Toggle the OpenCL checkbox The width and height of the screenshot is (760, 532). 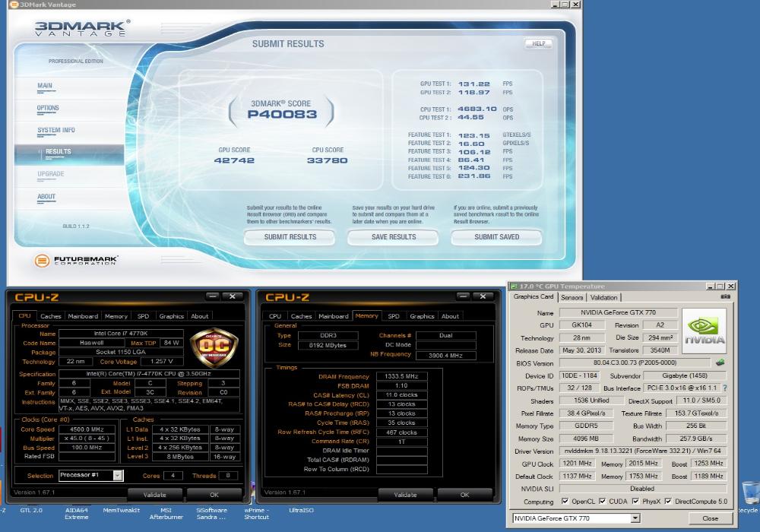pos(565,501)
